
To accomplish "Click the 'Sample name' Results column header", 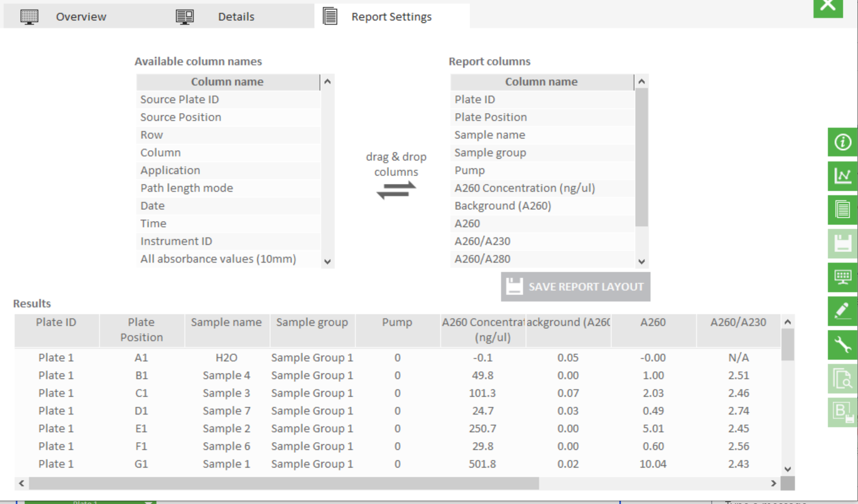I will coord(226,322).
